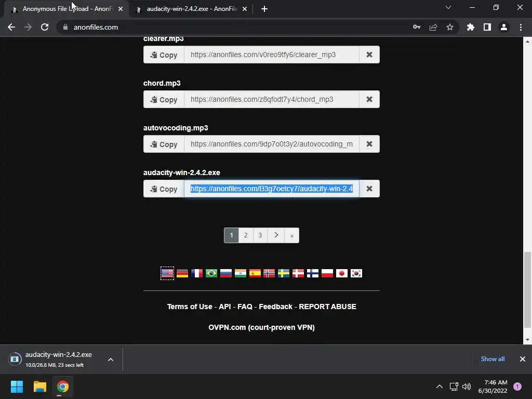This screenshot has width=532, height=399.
Task: Go to pagination page 2
Action: 246,235
